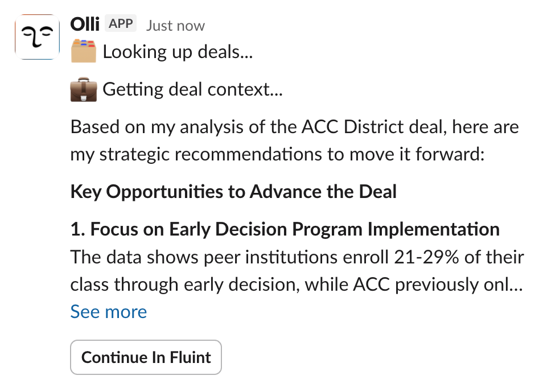Click the 'Getting deal context...' status text

[192, 90]
